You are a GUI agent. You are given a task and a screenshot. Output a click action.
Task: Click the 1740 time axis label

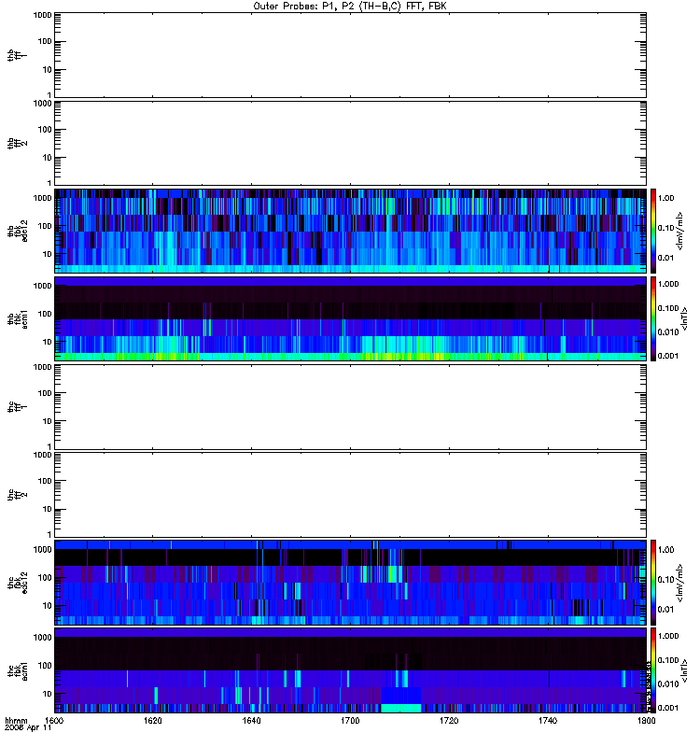tap(548, 720)
